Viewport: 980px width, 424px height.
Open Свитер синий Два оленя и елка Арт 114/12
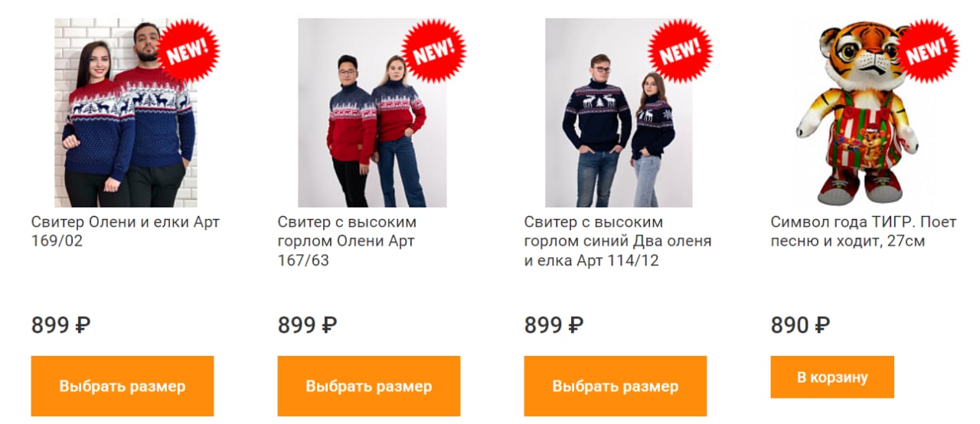618,242
